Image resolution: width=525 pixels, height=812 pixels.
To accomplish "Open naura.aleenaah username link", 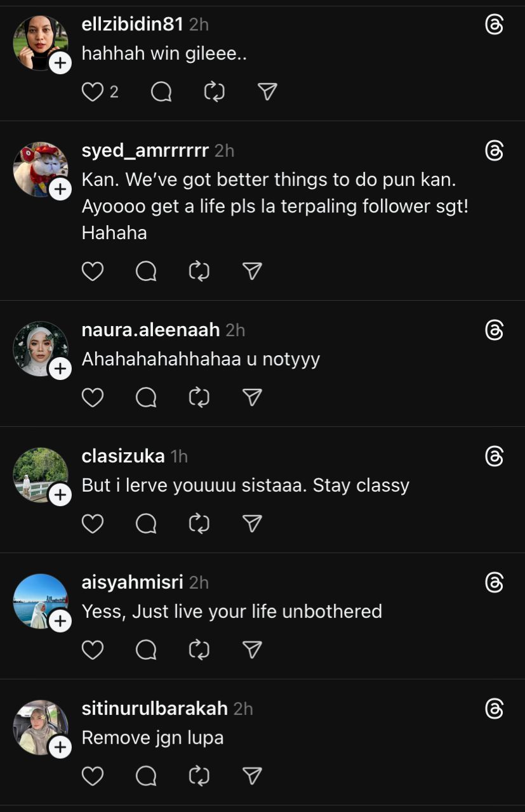I will click(x=150, y=330).
